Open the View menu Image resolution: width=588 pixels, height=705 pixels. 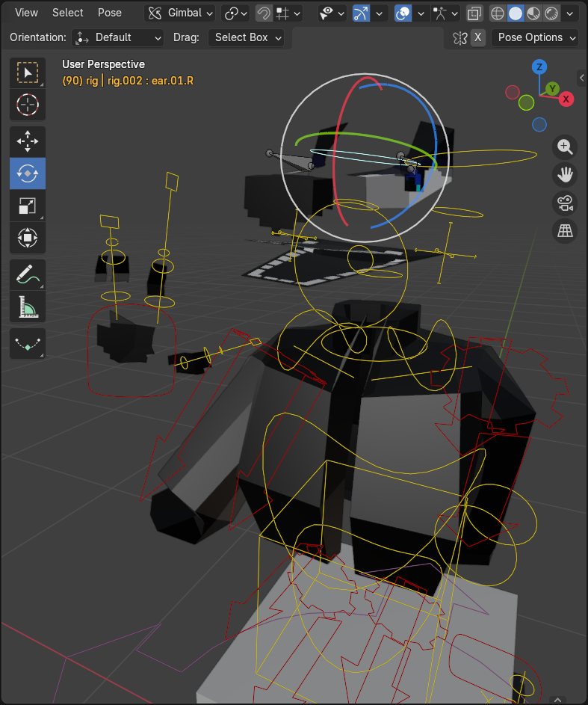coord(26,13)
